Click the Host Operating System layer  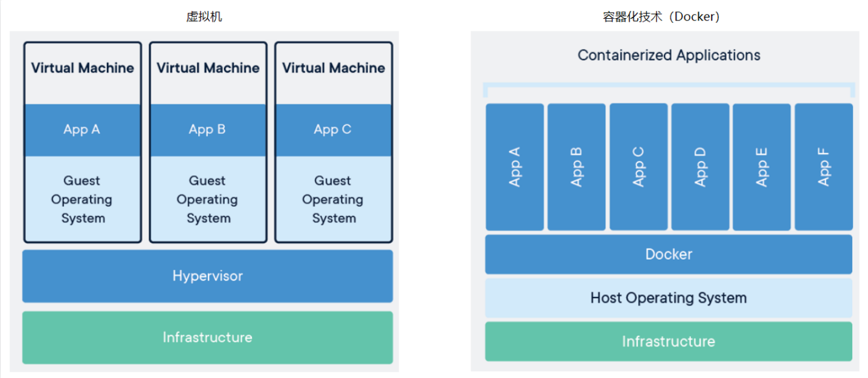click(669, 298)
